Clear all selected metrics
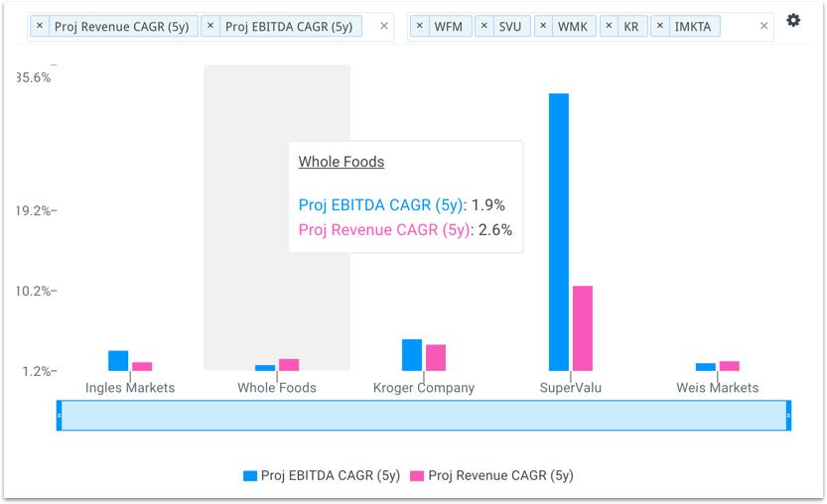 (x=384, y=26)
